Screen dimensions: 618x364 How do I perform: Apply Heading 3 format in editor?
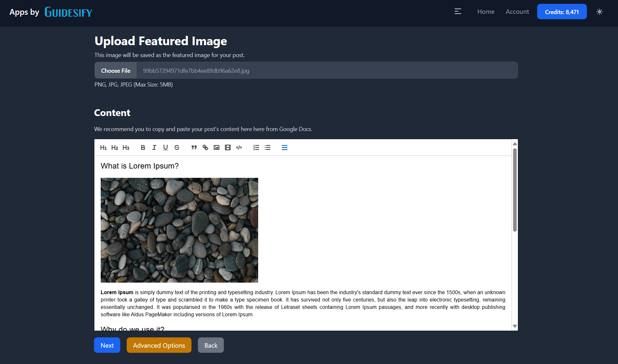pos(126,148)
